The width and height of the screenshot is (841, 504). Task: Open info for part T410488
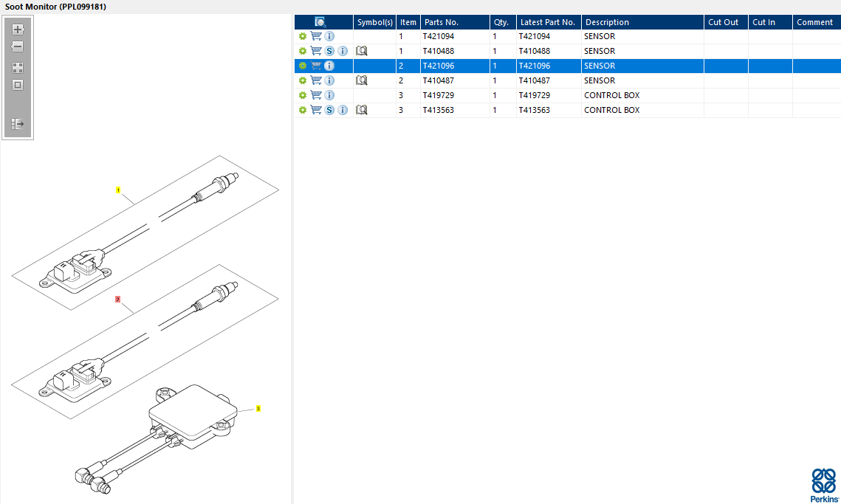[343, 51]
